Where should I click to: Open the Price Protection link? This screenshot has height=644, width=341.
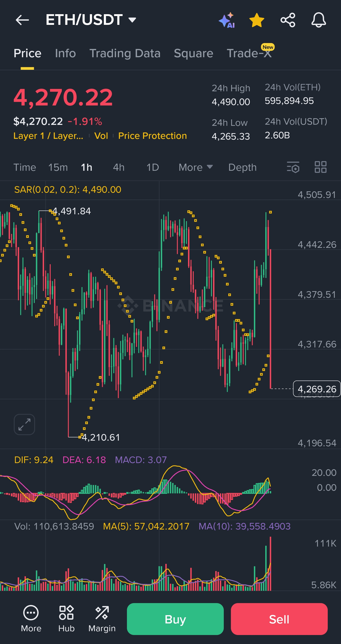tap(153, 136)
